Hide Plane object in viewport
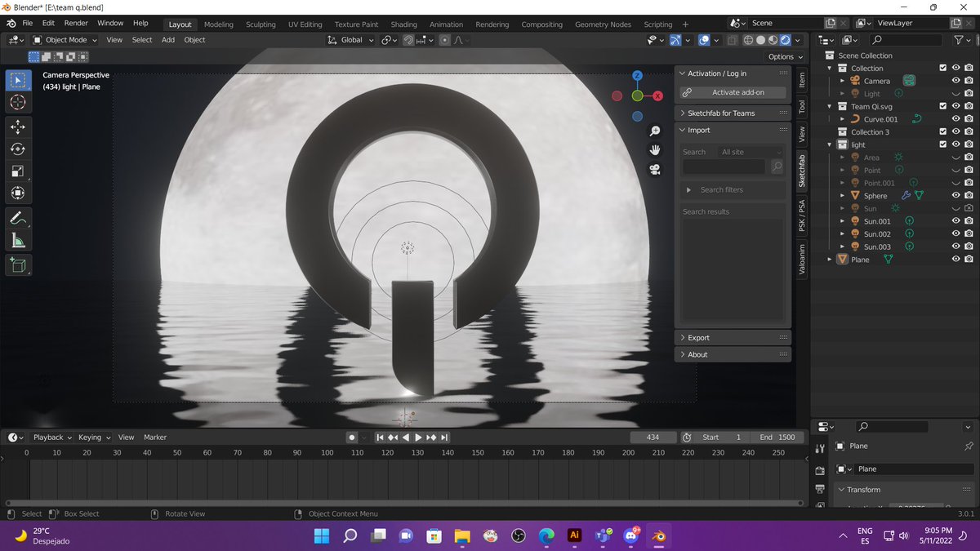The image size is (980, 551). [955, 259]
